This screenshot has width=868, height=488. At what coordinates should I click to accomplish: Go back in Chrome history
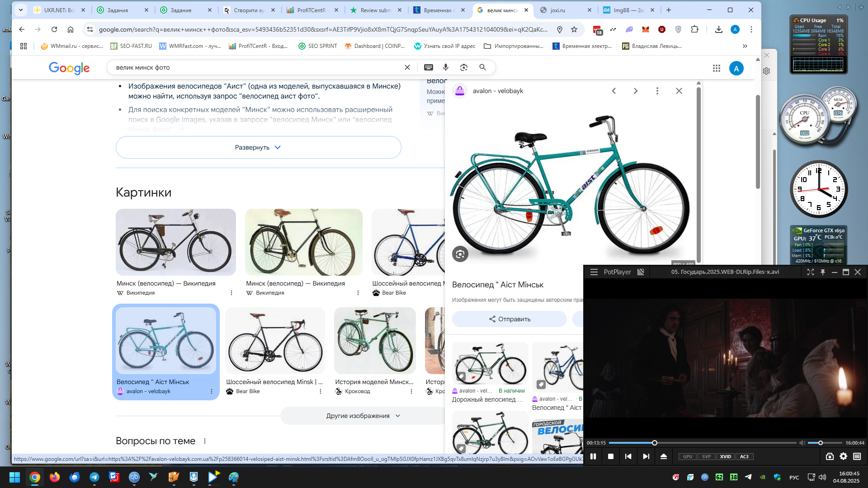tap(22, 29)
